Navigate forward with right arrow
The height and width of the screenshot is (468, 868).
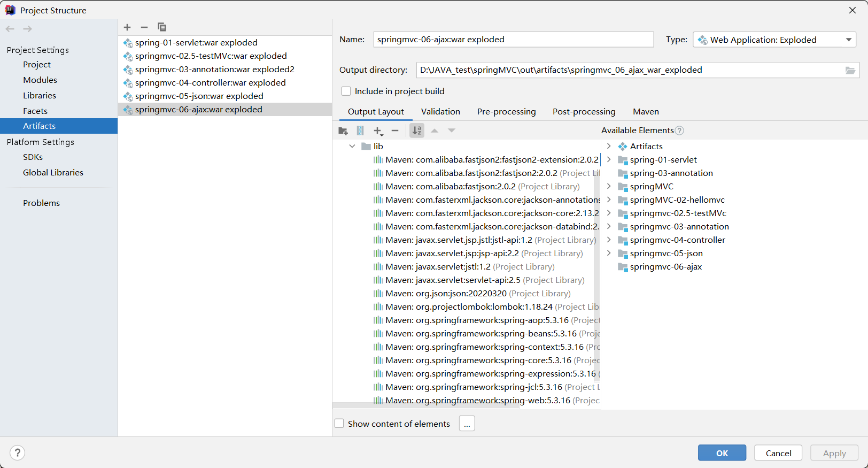28,29
